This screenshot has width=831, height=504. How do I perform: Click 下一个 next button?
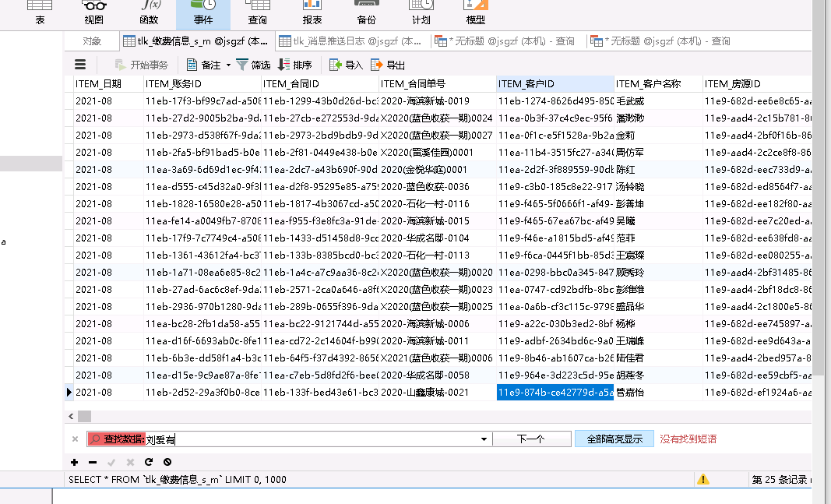click(x=531, y=439)
